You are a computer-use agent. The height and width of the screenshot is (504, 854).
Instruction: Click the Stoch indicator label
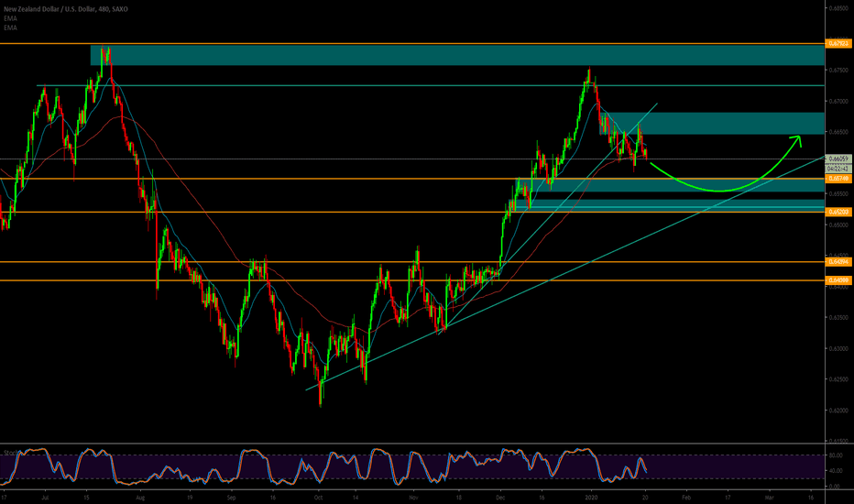10,451
